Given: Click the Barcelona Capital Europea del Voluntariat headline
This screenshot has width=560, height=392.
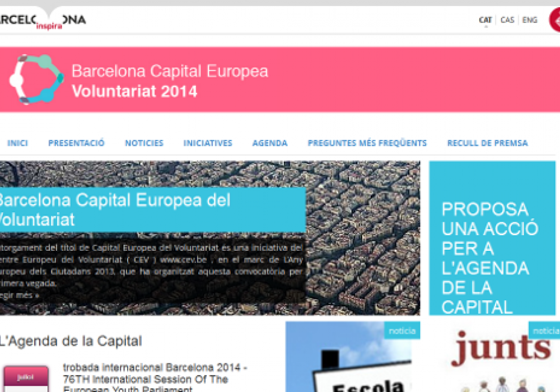Looking at the screenshot, I should point(114,209).
